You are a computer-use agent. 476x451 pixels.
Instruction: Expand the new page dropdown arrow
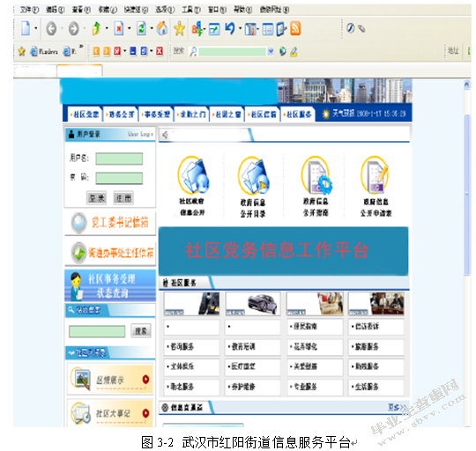(x=36, y=29)
